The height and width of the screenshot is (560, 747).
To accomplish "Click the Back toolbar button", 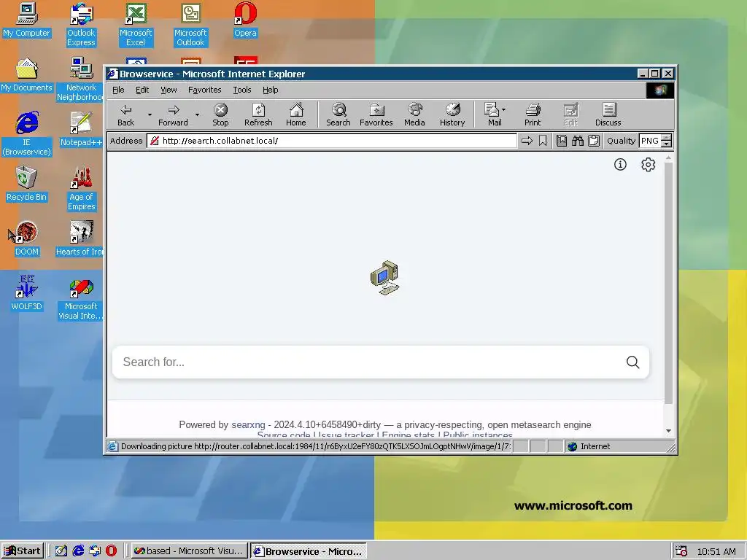I will 125,114.
